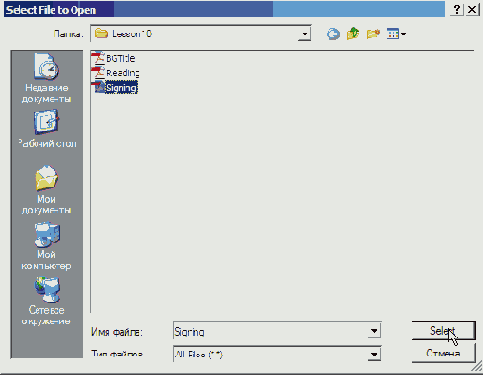Image resolution: width=483 pixels, height=375 pixels.
Task: Expand the Lesson10 folder dropdown
Action: (304, 34)
